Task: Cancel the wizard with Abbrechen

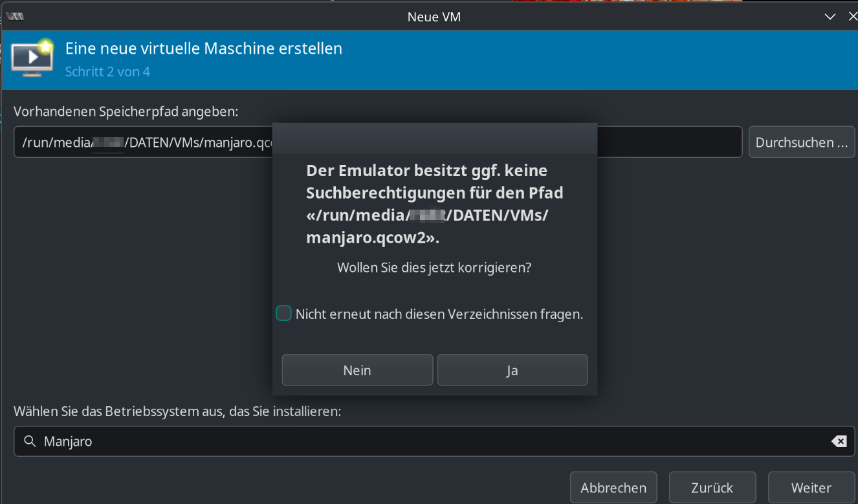Action: click(613, 488)
